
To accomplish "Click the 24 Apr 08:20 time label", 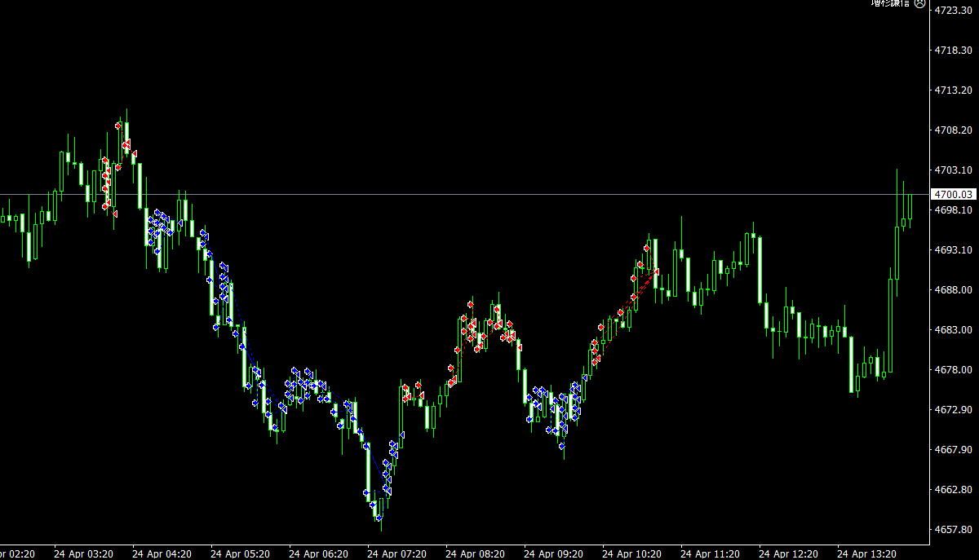I will click(x=475, y=553).
